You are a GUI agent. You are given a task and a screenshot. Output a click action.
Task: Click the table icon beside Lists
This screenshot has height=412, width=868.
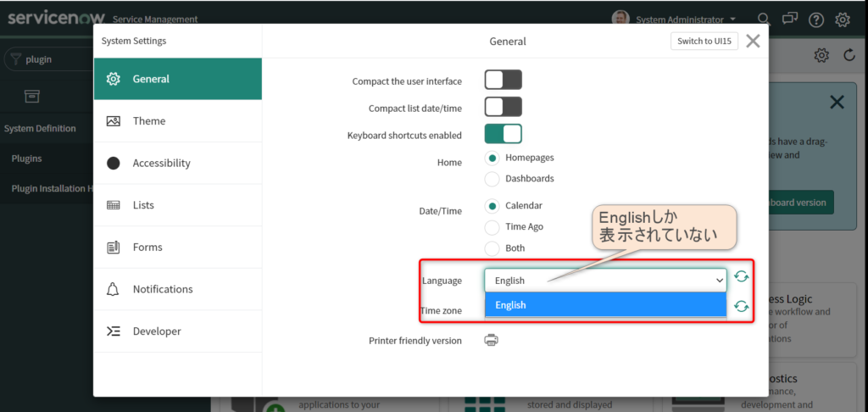(113, 205)
